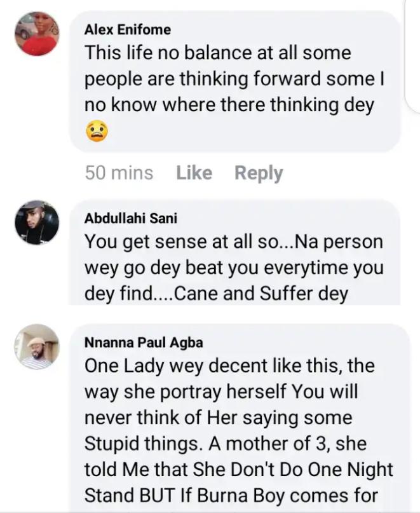Visit Alex Enifome's profile via name
This screenshot has width=420, height=513.
tap(127, 29)
